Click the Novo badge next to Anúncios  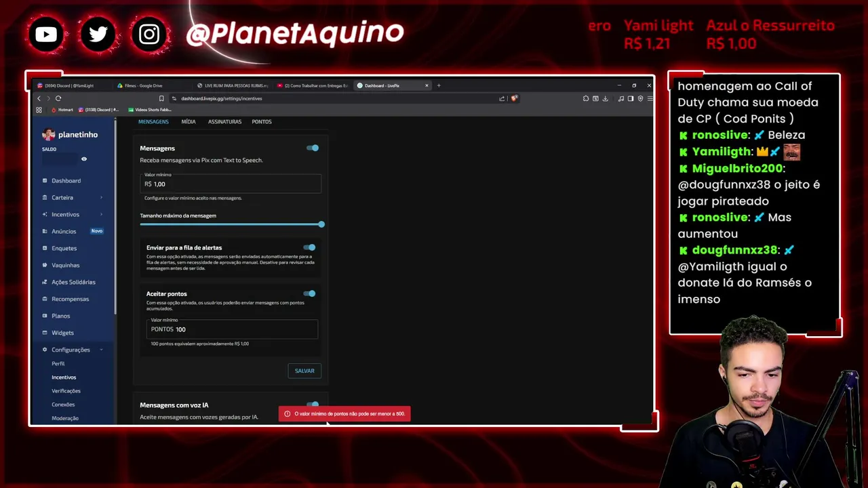pyautogui.click(x=97, y=231)
